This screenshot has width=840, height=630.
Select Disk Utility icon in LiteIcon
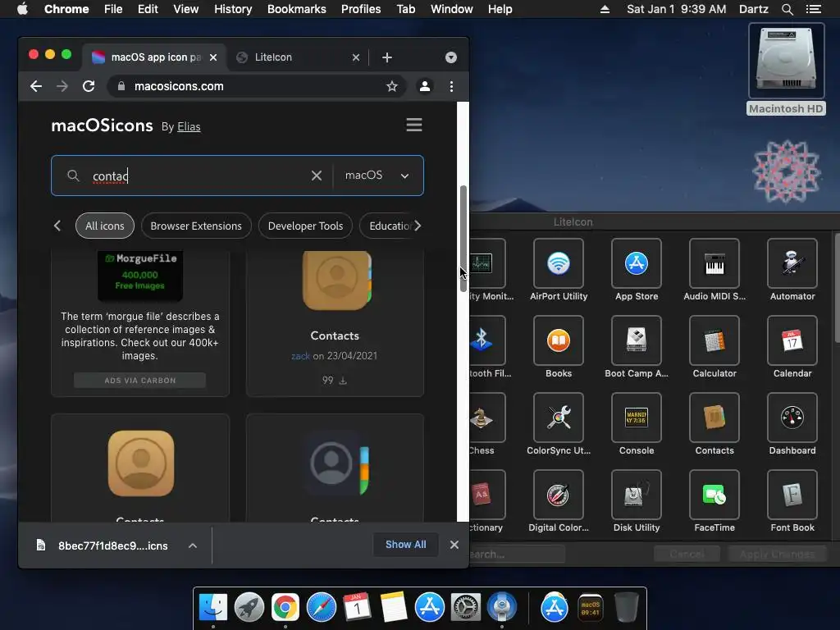[x=637, y=495]
